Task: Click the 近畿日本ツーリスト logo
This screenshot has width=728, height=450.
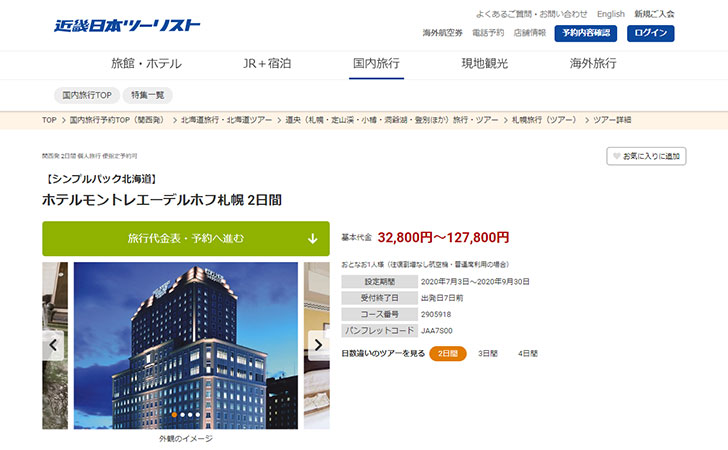Action: coord(127,26)
